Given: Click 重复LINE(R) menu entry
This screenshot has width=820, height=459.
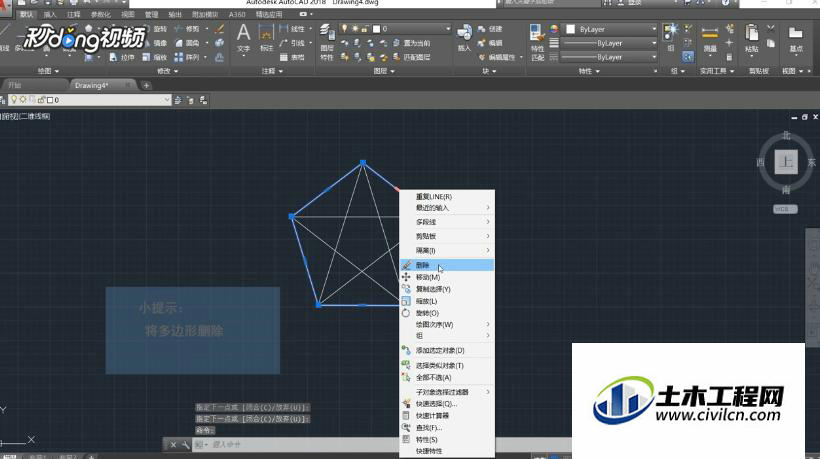Looking at the screenshot, I should click(x=447, y=197).
